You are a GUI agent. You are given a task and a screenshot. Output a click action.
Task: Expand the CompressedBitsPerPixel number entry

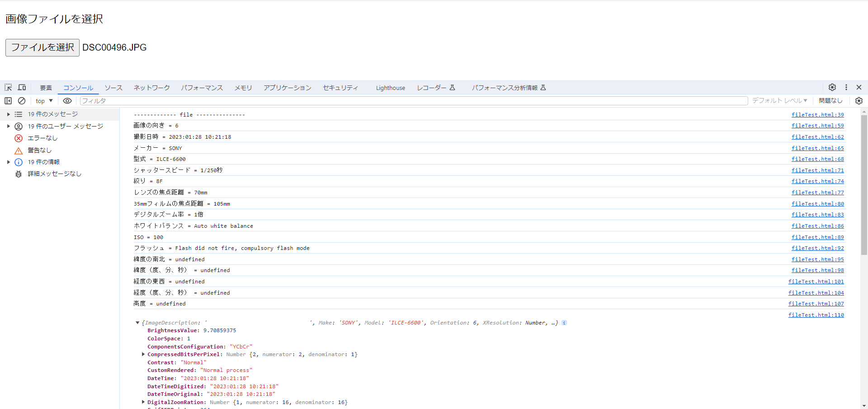click(143, 354)
